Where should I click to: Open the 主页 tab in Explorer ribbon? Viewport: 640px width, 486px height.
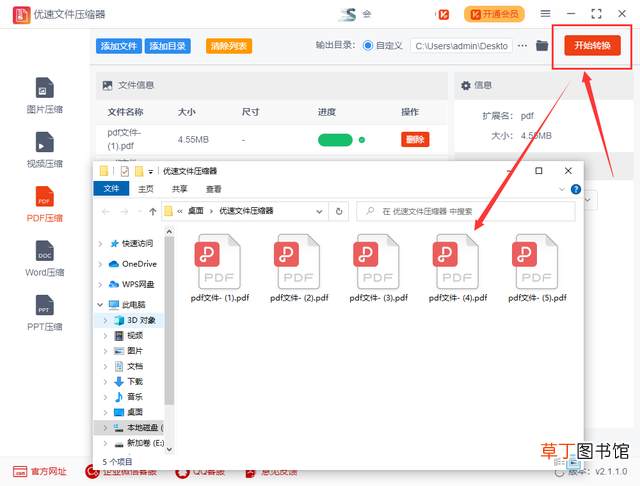click(146, 189)
